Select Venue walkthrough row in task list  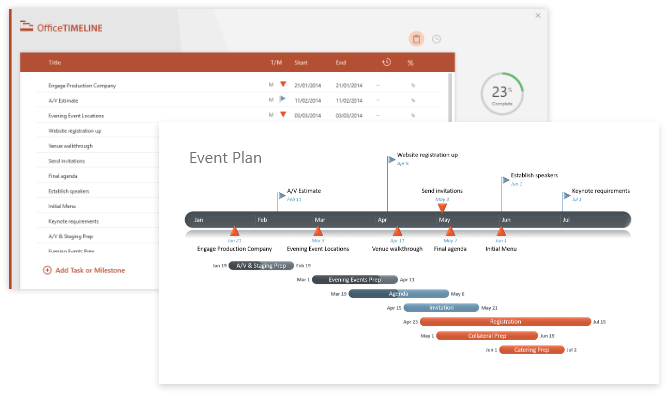pyautogui.click(x=70, y=146)
